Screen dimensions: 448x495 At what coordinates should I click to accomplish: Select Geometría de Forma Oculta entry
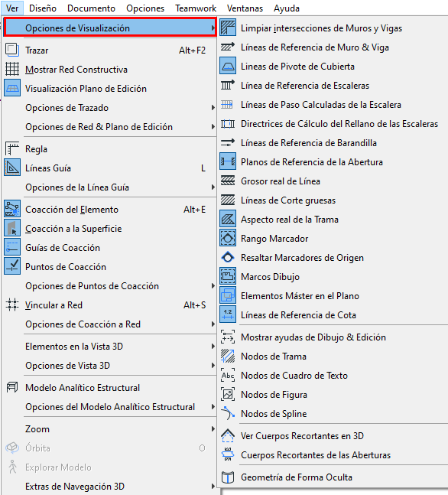coord(333,477)
